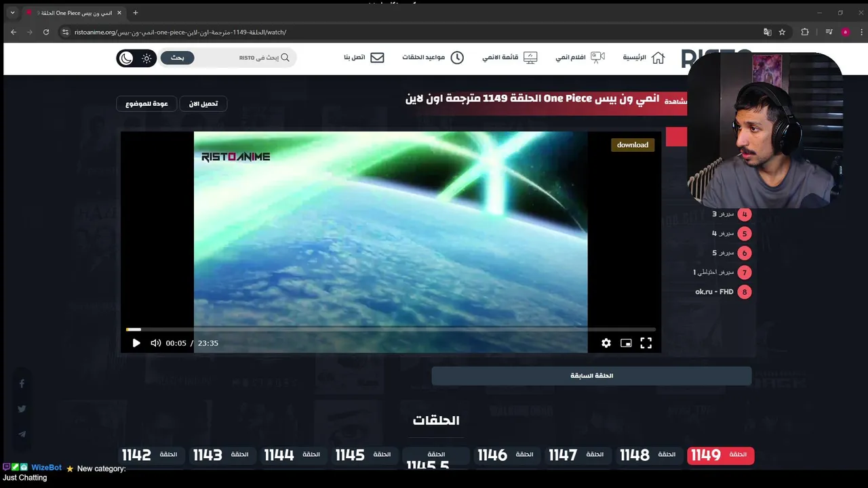
Task: Click the ristoanime.org URL address bar
Action: click(x=407, y=32)
